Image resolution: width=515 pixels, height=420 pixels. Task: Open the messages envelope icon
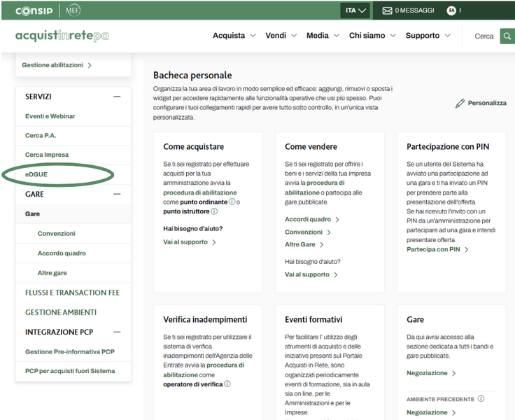pyautogui.click(x=387, y=10)
